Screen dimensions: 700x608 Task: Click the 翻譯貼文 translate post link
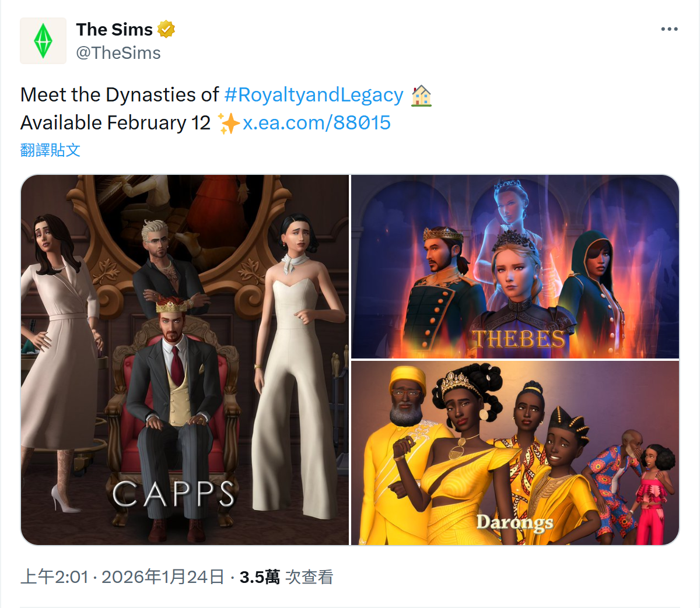pyautogui.click(x=50, y=150)
